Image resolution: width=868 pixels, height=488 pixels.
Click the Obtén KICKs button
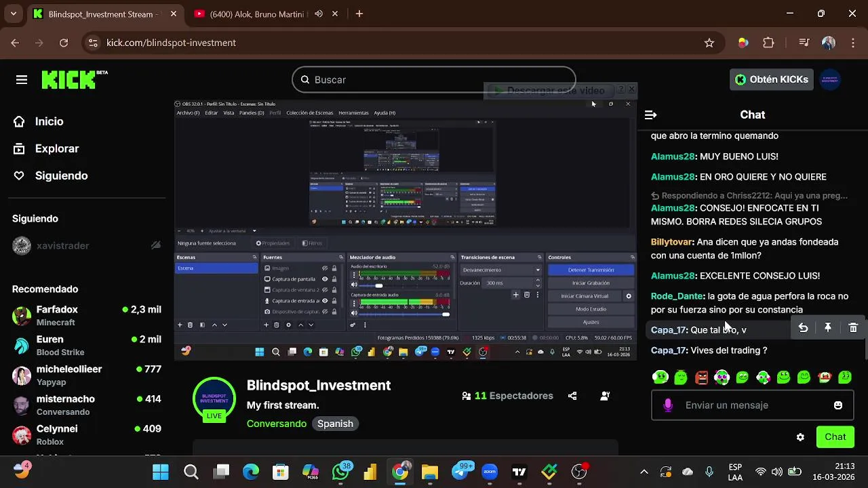(x=771, y=79)
